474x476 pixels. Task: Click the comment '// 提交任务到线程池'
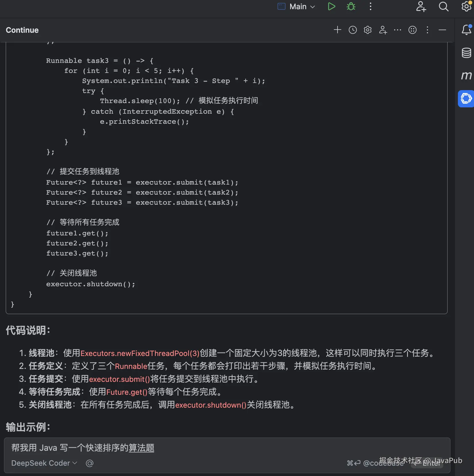83,171
